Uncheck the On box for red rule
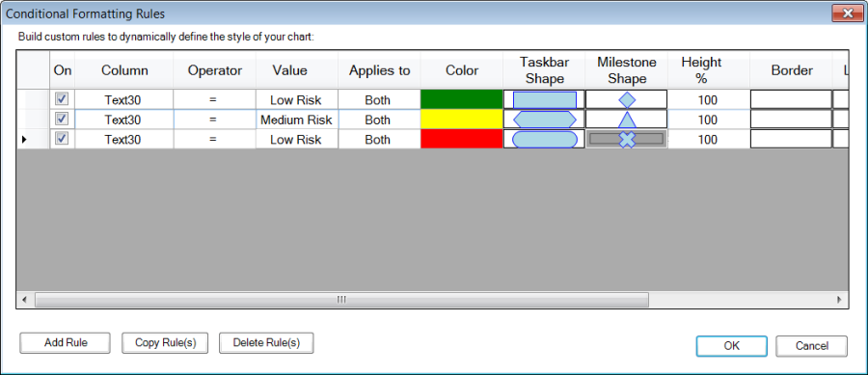 (x=62, y=139)
